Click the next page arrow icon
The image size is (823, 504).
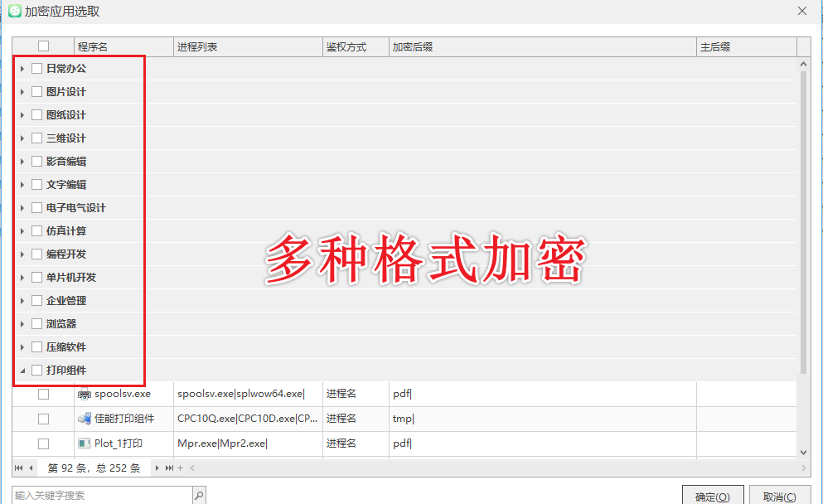[x=156, y=468]
